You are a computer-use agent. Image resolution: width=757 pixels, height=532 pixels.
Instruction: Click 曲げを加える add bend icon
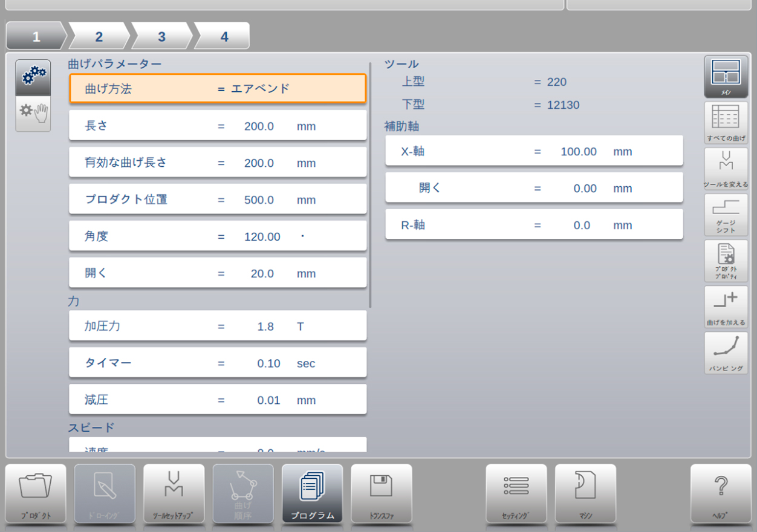click(726, 307)
